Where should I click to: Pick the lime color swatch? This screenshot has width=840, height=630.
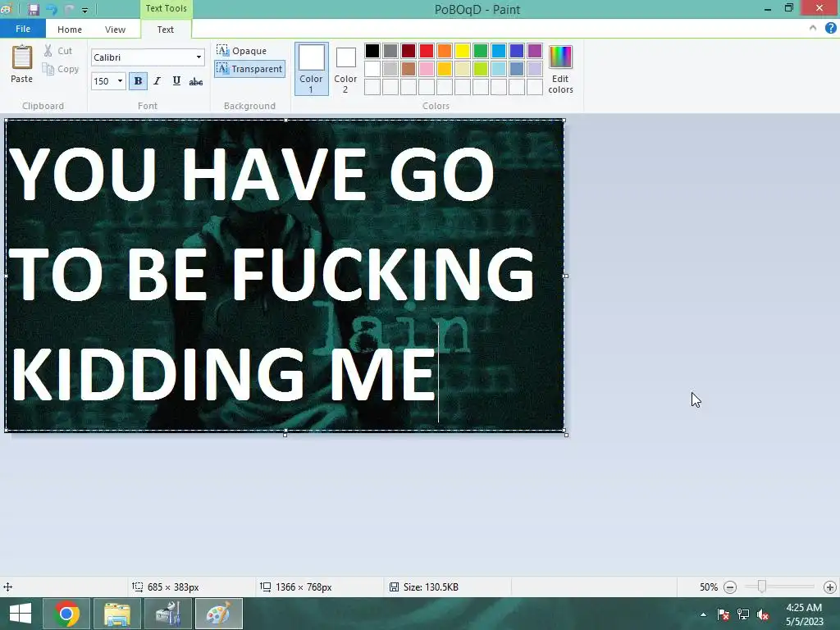pyautogui.click(x=481, y=69)
